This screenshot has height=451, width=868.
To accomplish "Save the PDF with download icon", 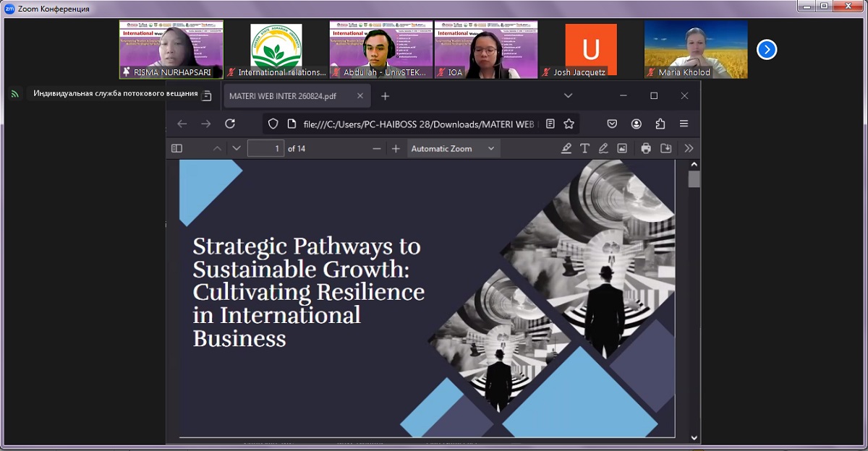I will coord(666,148).
